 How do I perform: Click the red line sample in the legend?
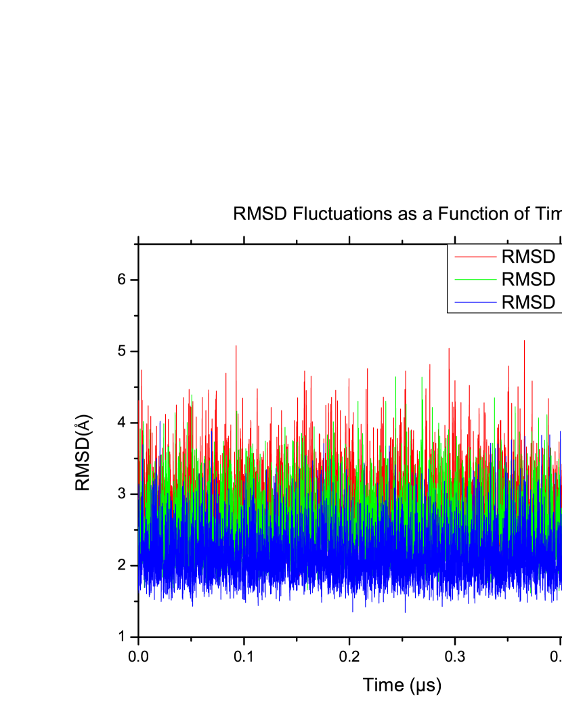(x=476, y=257)
